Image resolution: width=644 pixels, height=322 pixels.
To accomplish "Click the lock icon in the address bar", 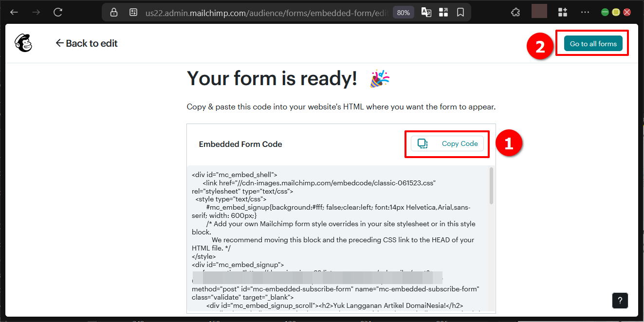I will coord(113,12).
